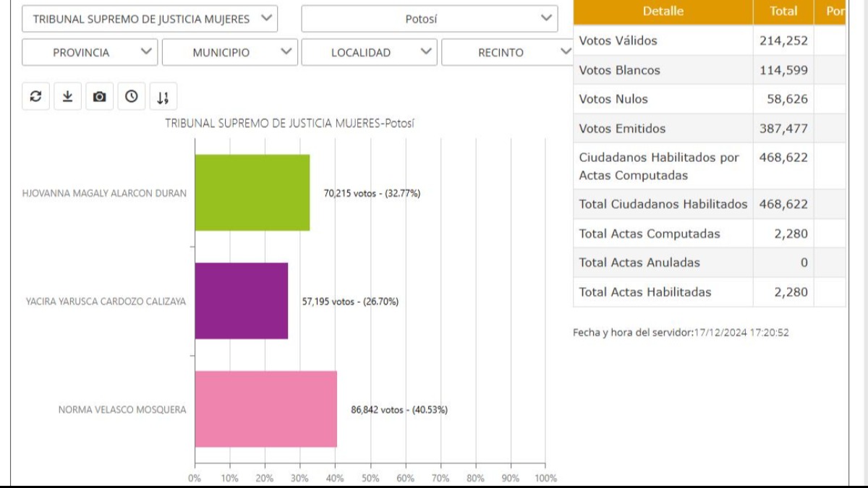Open the MUNICIPIO dropdown

(x=229, y=52)
